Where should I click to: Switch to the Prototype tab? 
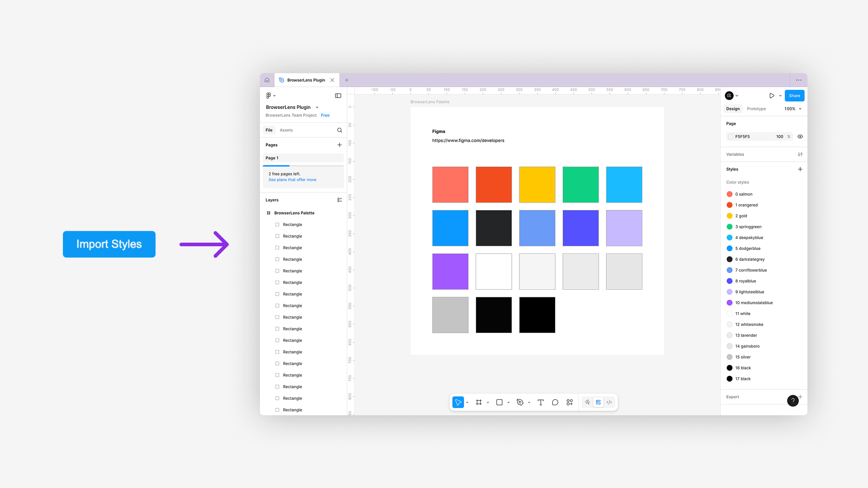point(756,109)
